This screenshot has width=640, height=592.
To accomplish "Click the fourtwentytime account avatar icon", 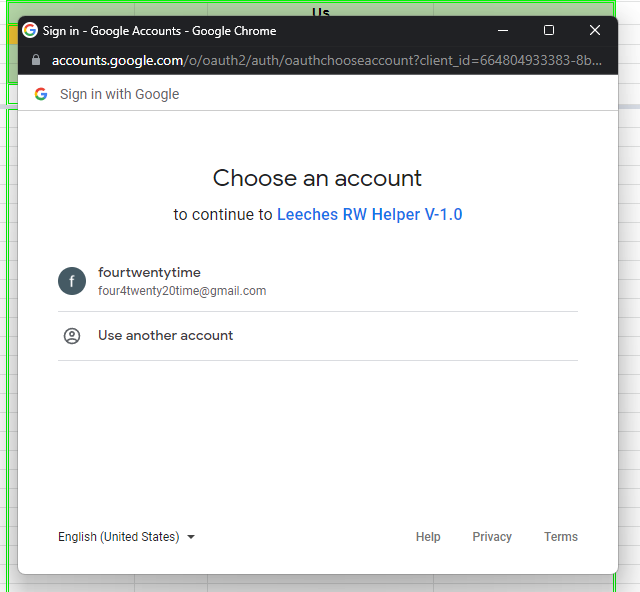I will 72,281.
